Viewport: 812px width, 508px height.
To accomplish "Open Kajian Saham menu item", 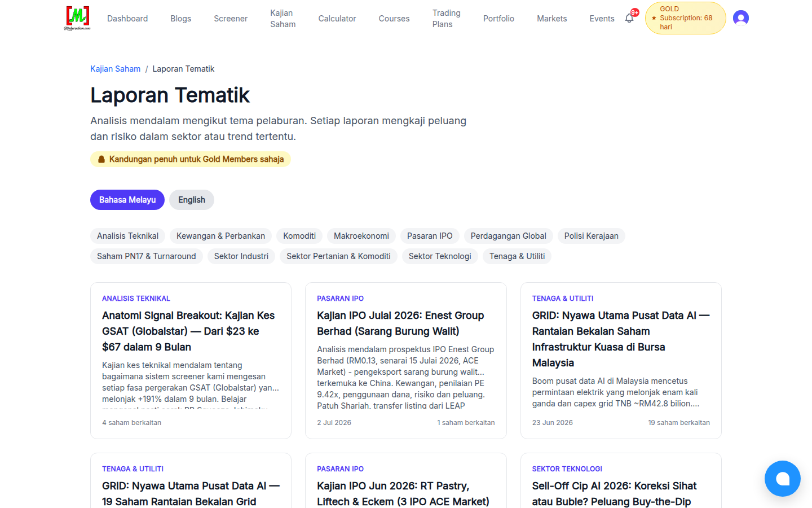I will click(283, 19).
